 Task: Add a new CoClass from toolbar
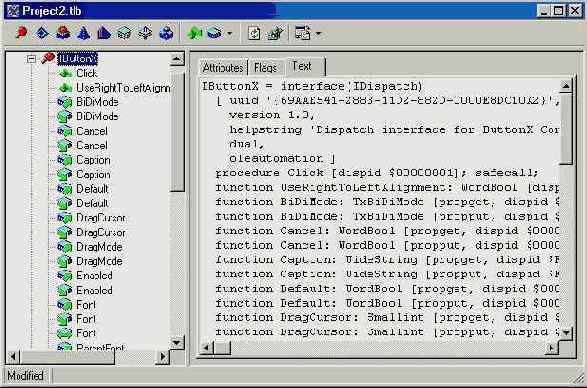pos(63,33)
